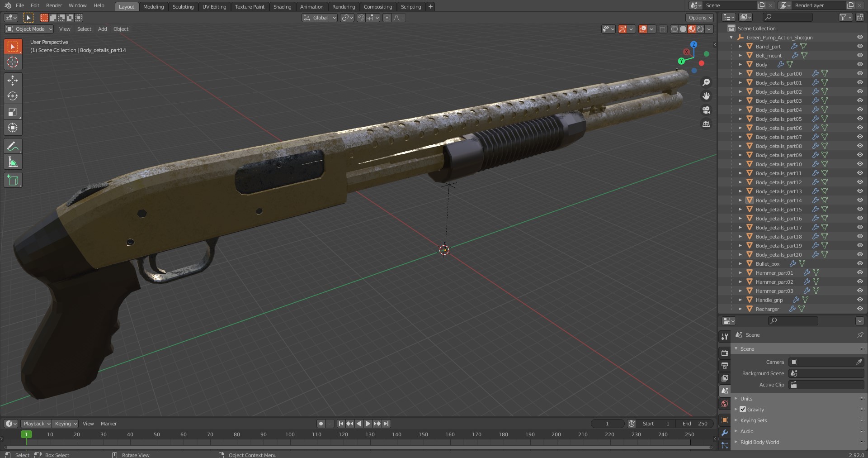The image size is (868, 458).
Task: Open the Add menu in viewport header
Action: point(103,29)
